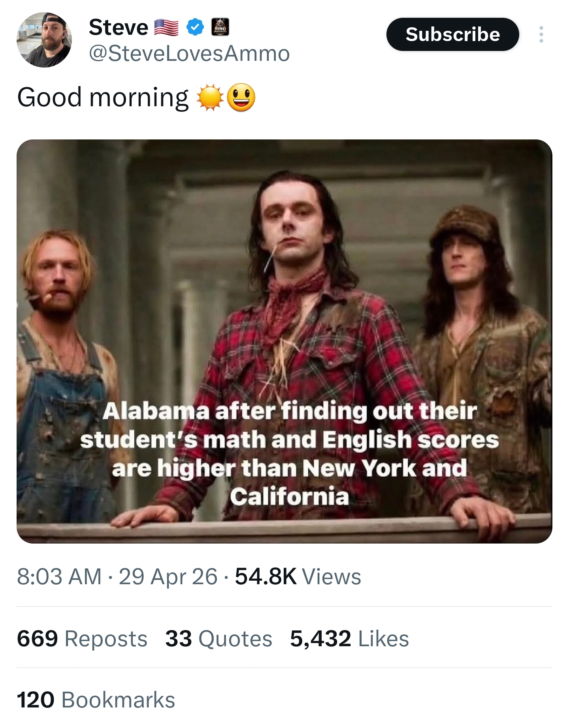Open the 33 Quotes list
569x728 pixels.
tap(219, 639)
